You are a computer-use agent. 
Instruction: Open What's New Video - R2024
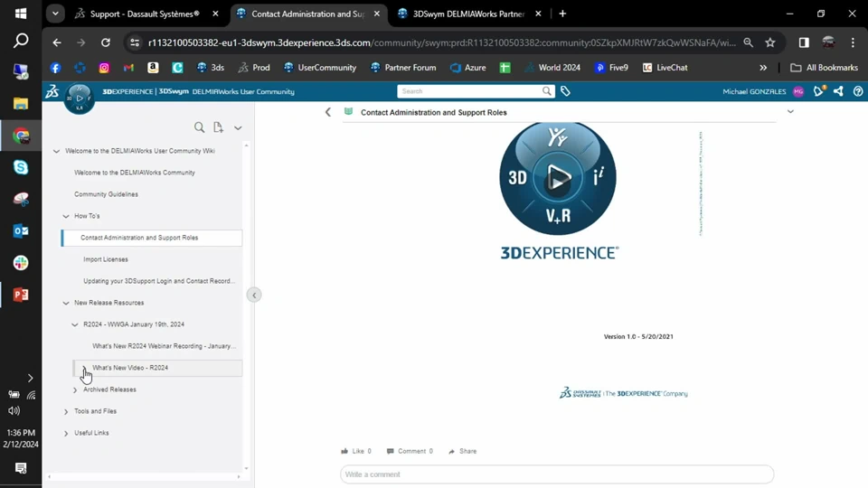pyautogui.click(x=130, y=368)
